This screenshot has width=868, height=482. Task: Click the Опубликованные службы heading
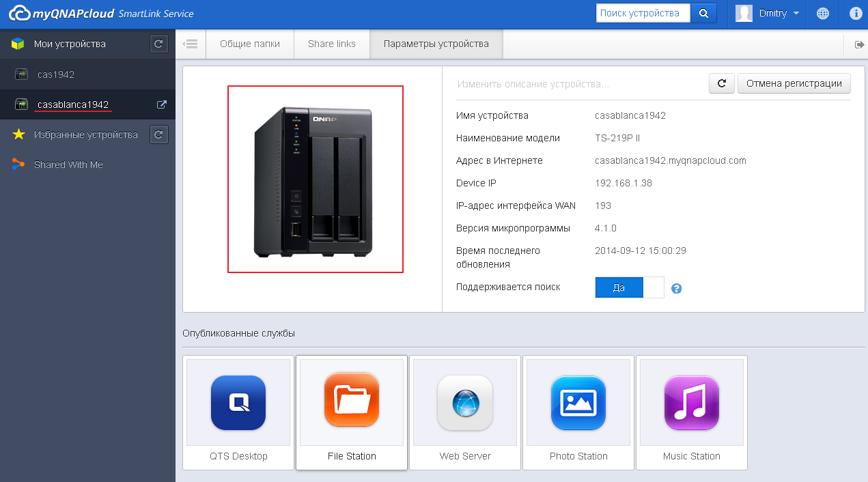tap(239, 334)
